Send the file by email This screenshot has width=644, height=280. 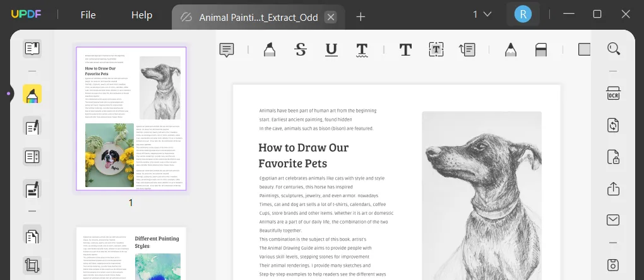[x=613, y=220]
